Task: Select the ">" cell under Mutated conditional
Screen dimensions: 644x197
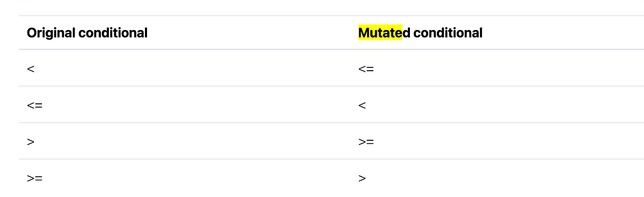Action: 362,178
